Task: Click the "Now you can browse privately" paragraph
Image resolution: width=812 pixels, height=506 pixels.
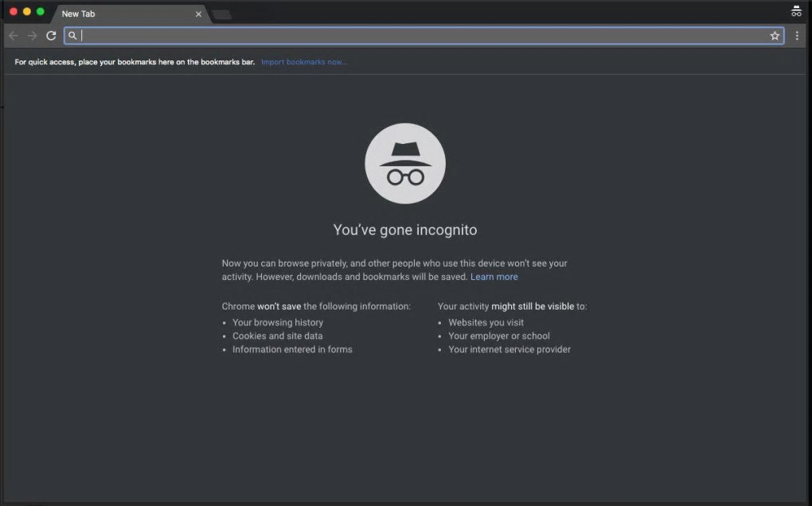Action: 395,270
